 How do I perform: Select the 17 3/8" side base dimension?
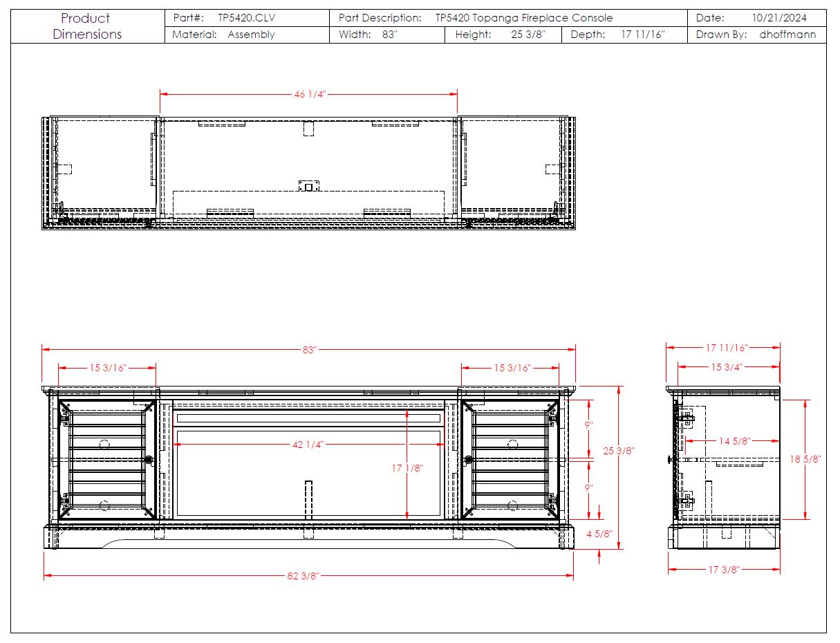(x=722, y=570)
